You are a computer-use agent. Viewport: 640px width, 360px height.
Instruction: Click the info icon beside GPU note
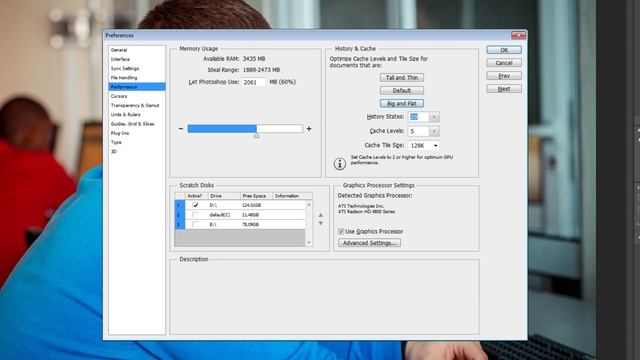click(340, 164)
